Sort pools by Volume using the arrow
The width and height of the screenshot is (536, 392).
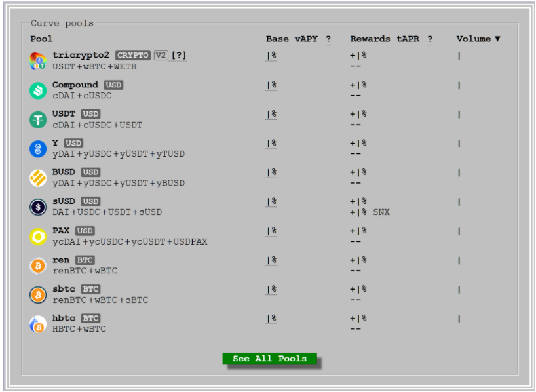coord(497,39)
